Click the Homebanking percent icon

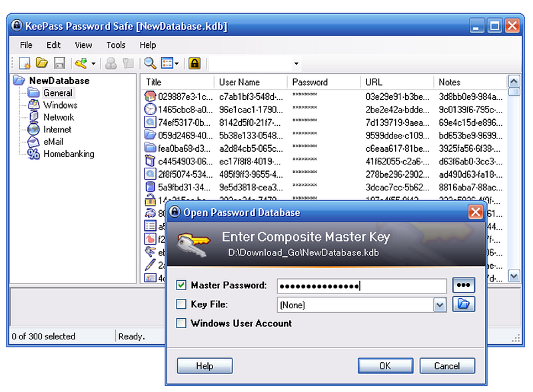pyautogui.click(x=33, y=154)
